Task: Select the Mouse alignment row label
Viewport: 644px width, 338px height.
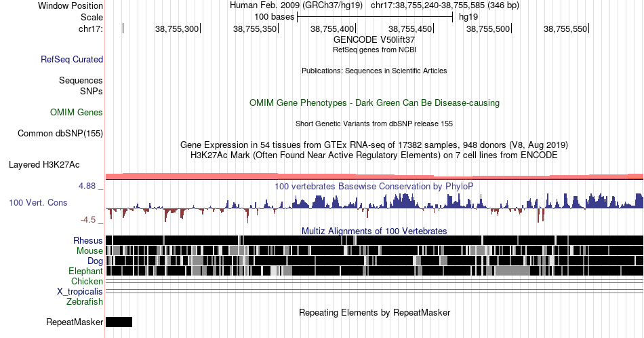Action: click(x=89, y=251)
